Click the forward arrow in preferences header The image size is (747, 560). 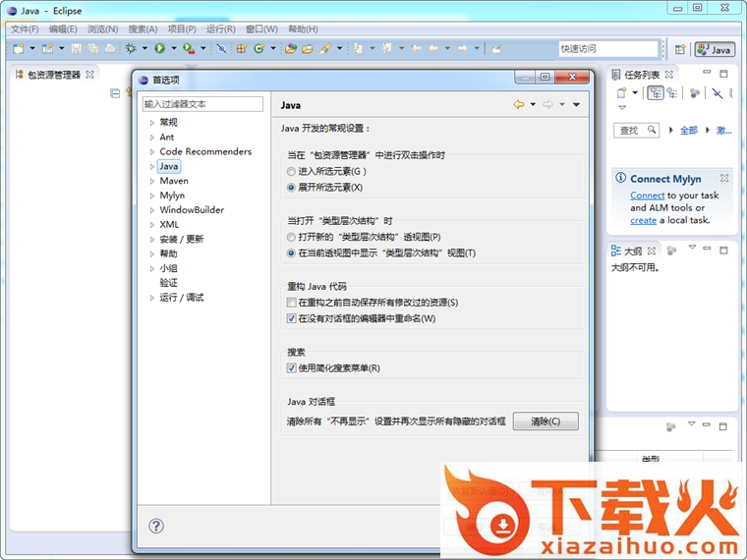click(547, 104)
